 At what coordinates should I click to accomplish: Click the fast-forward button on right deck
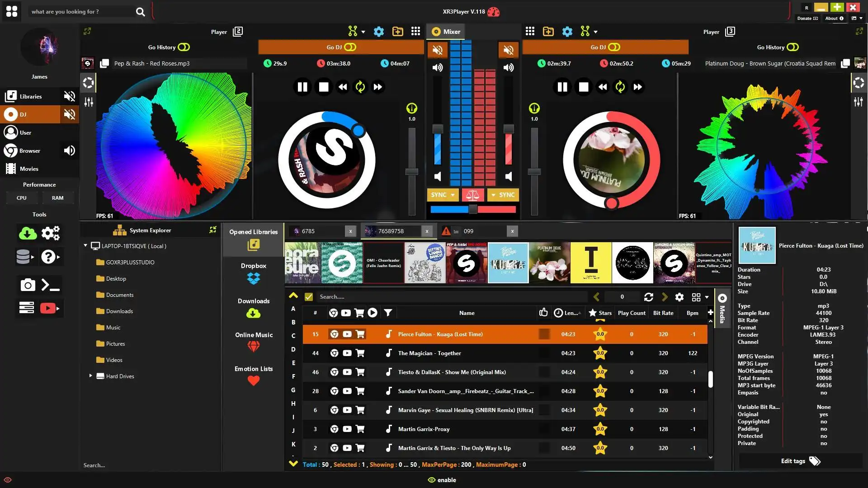click(637, 87)
